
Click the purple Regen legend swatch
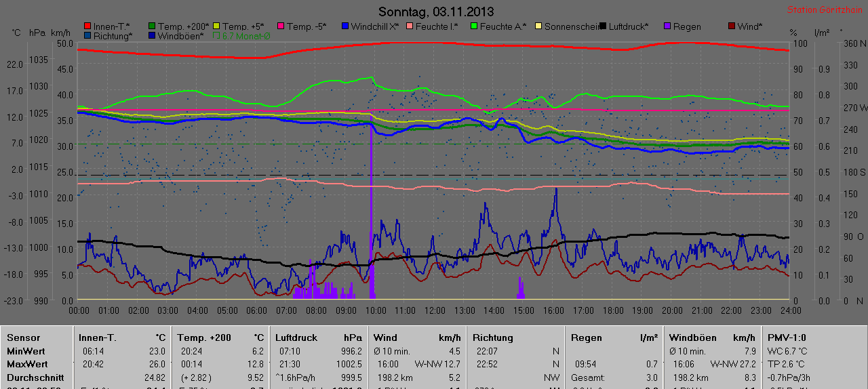point(667,26)
